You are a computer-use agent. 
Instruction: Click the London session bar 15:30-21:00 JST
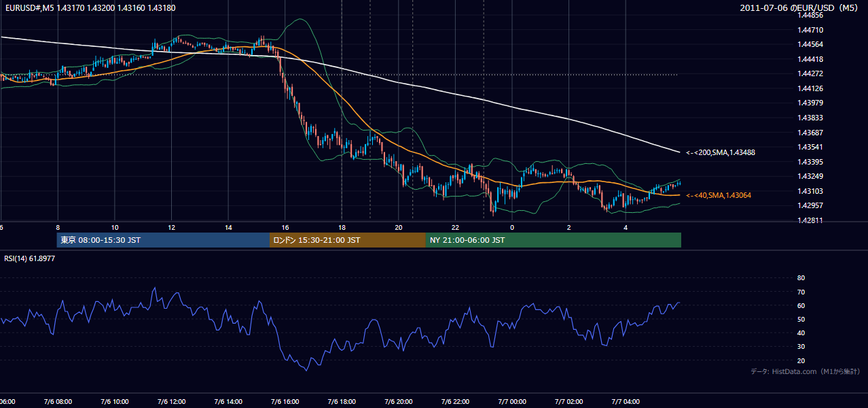point(348,240)
